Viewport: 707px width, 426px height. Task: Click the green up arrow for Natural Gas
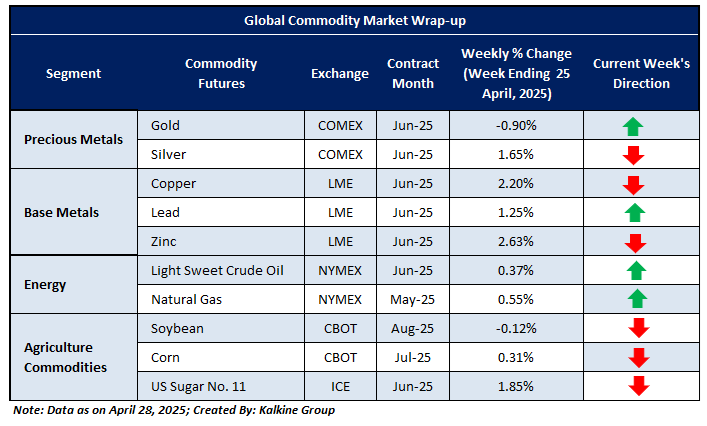point(632,299)
